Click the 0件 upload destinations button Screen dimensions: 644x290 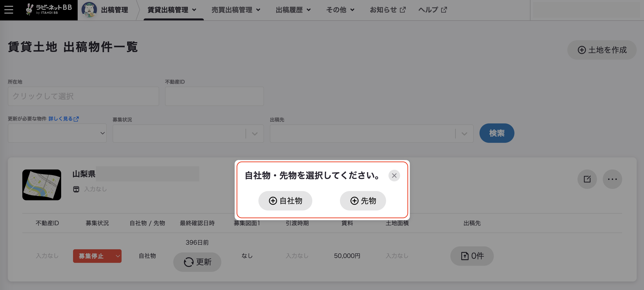(x=472, y=256)
